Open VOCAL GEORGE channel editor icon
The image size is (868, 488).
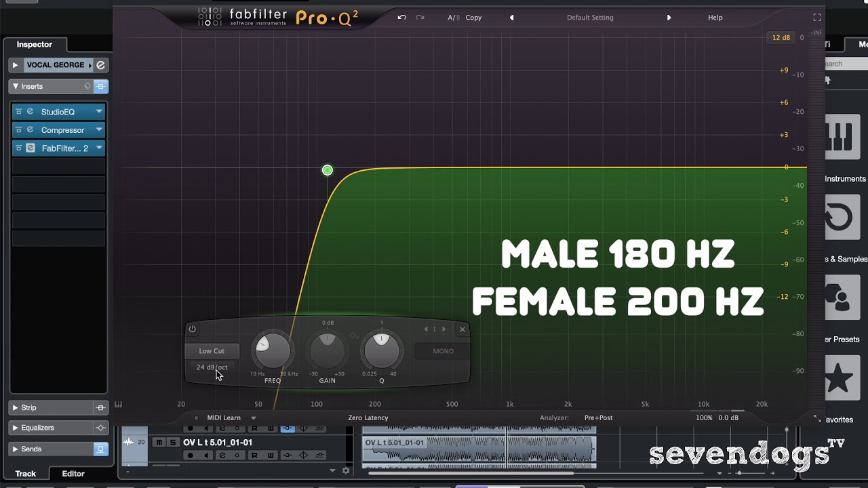tap(100, 65)
